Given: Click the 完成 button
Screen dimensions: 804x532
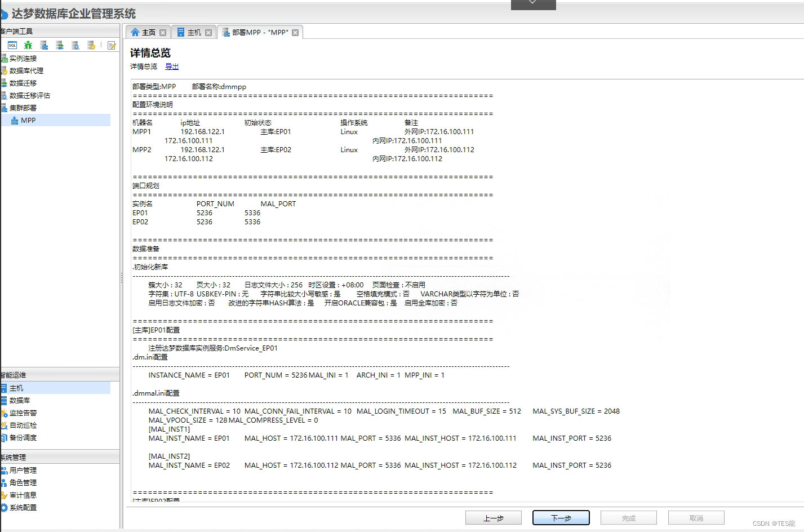Looking at the screenshot, I should (x=629, y=518).
